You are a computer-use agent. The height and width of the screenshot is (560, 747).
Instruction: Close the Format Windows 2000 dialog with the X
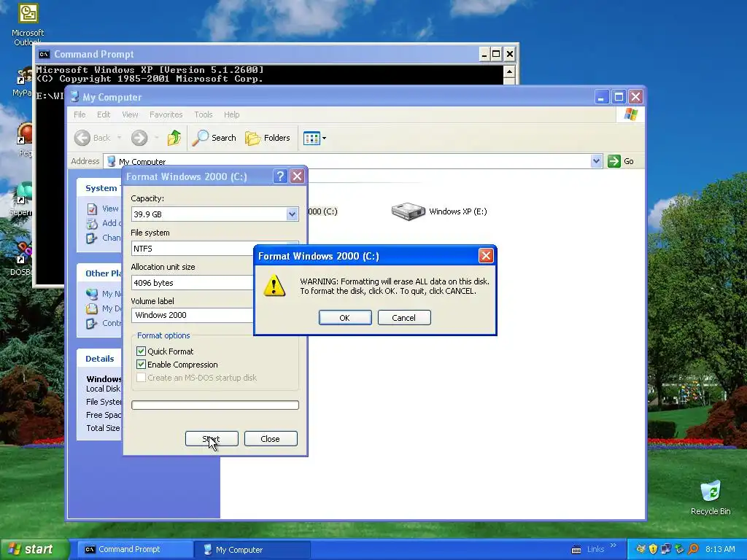point(298,176)
